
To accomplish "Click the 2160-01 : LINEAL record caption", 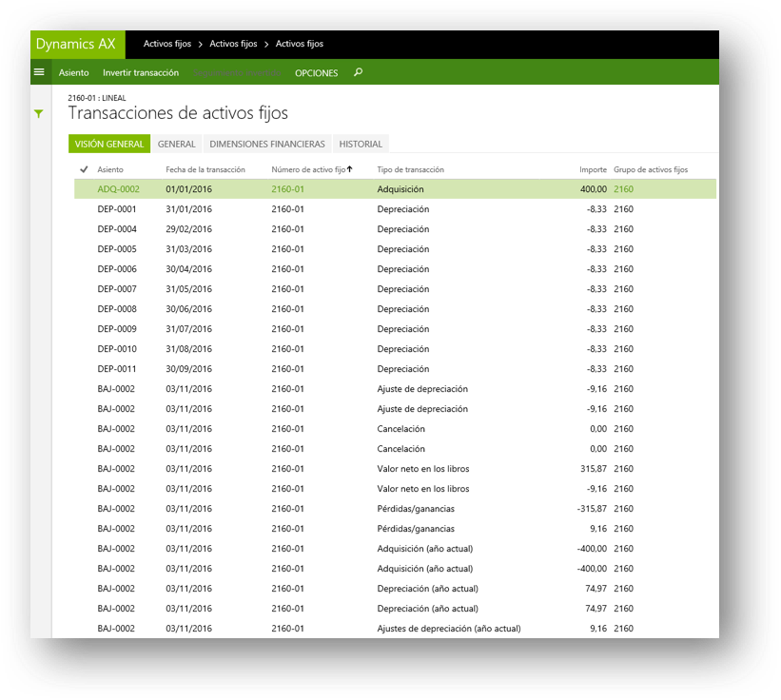I will 97,98.
